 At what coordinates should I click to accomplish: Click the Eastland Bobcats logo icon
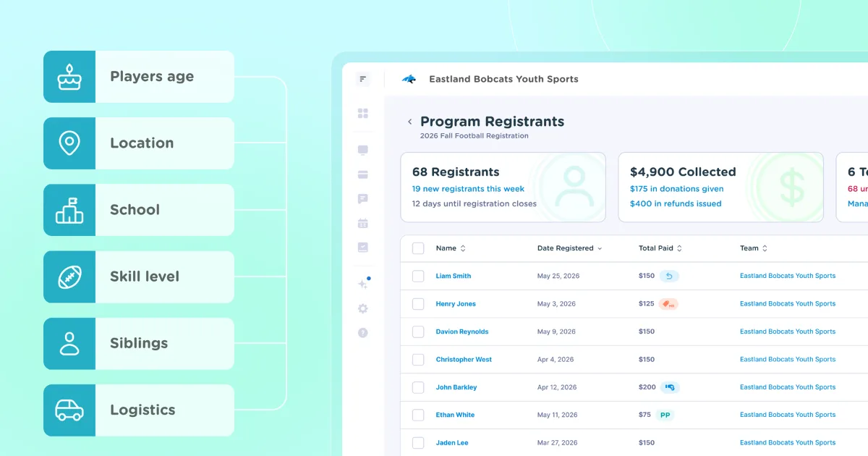[x=409, y=79]
